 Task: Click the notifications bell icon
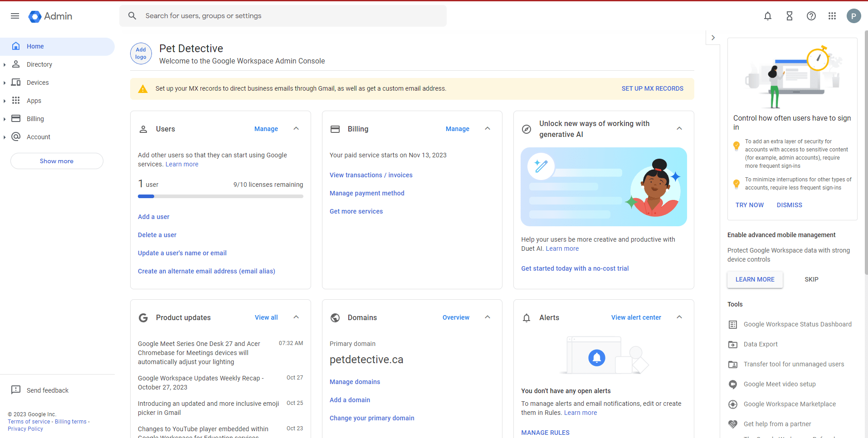pyautogui.click(x=767, y=16)
